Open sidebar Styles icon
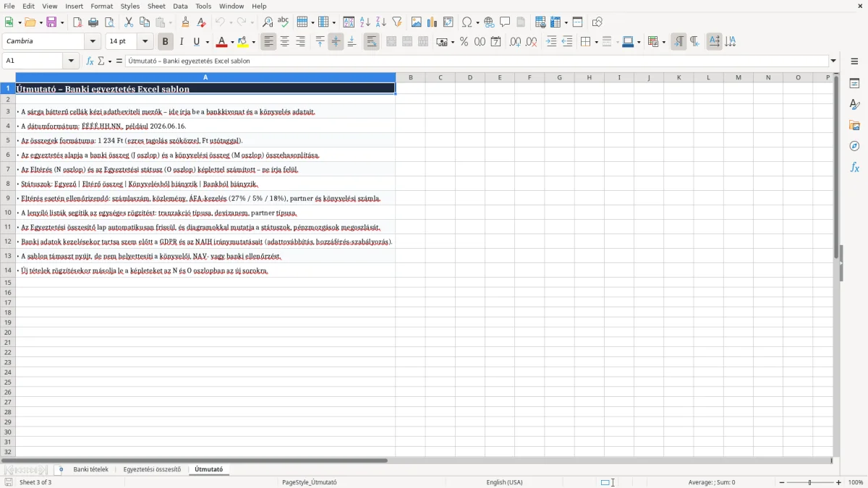868x488 pixels. (x=854, y=105)
